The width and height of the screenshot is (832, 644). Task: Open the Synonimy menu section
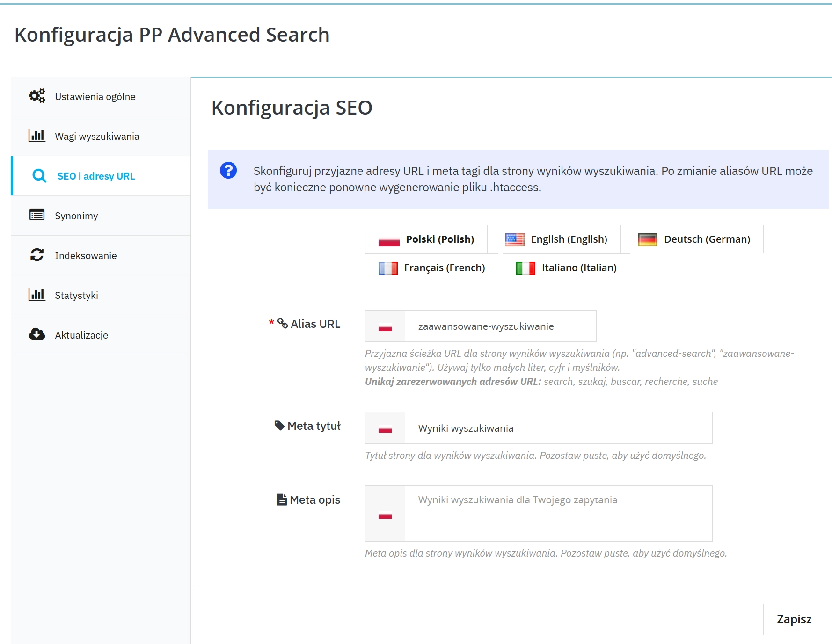[x=76, y=216]
